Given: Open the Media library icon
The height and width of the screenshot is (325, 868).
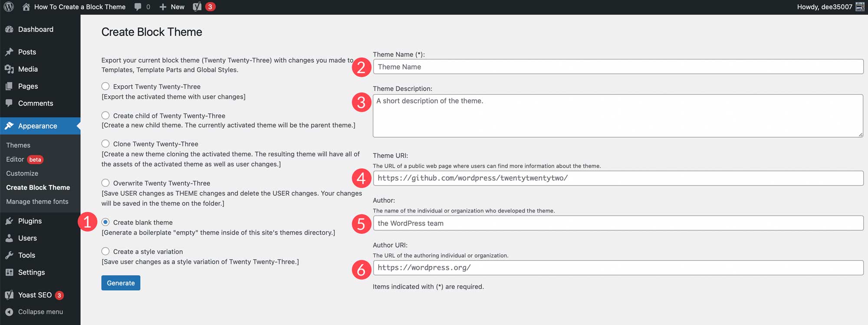Looking at the screenshot, I should [x=9, y=69].
